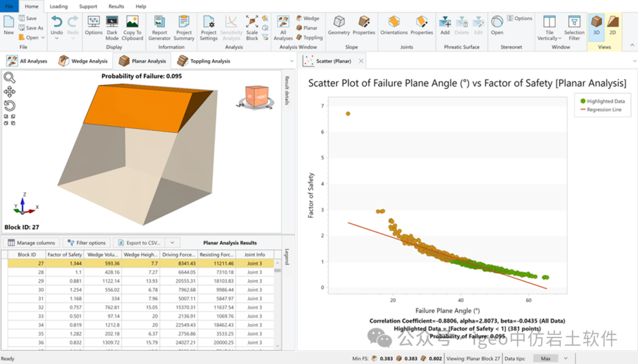The image size is (638, 364).
Task: Expand analysis tabs overflow chevron
Action: (x=291, y=61)
